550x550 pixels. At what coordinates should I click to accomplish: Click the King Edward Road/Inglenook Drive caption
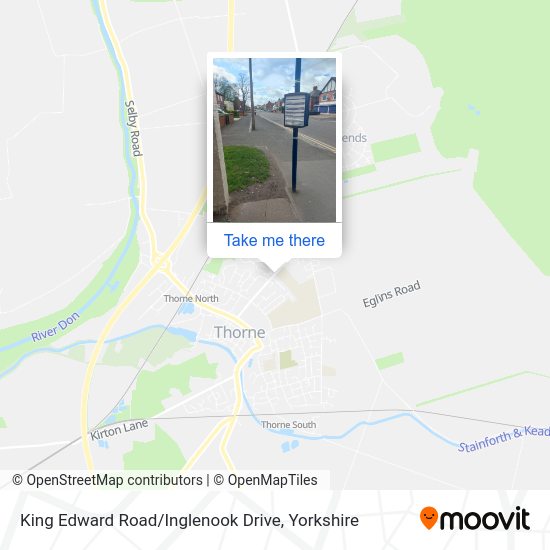click(x=189, y=520)
